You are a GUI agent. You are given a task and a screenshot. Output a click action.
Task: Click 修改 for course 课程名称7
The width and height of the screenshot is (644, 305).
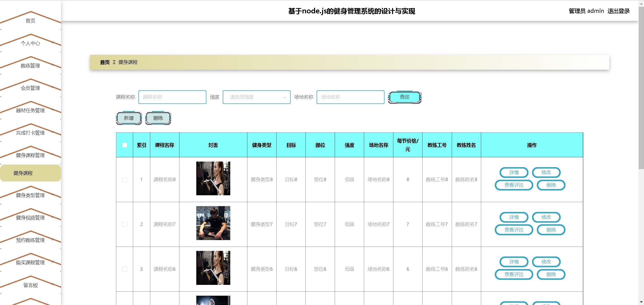click(x=546, y=217)
